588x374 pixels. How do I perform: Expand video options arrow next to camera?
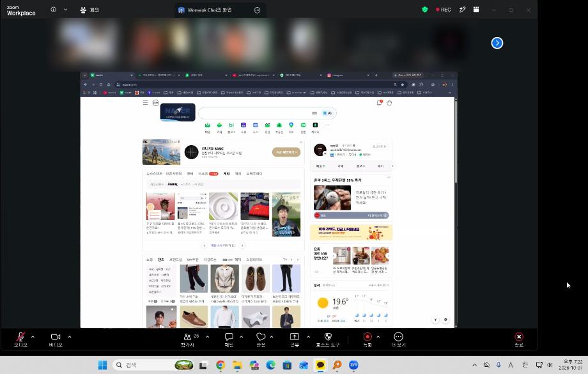click(70, 337)
